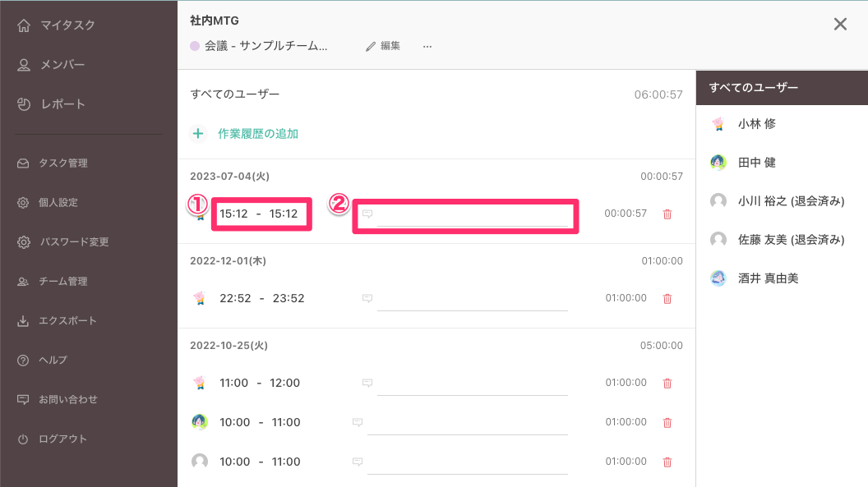
Task: Click the 作業履歴の追加 link
Action: pos(257,133)
